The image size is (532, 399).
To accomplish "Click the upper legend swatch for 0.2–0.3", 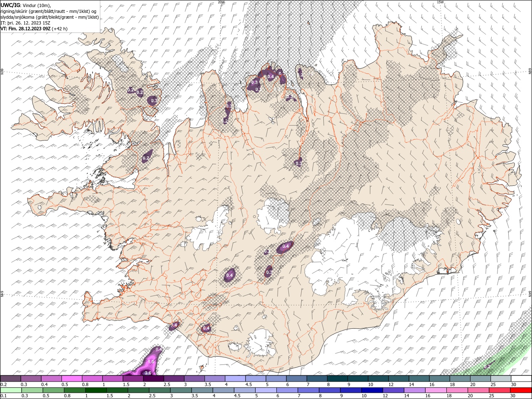I will tap(10, 379).
